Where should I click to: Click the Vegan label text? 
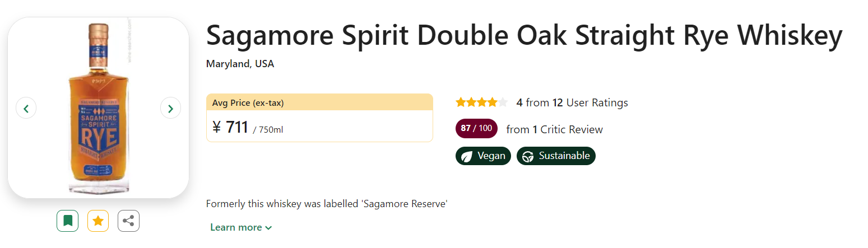(491, 156)
